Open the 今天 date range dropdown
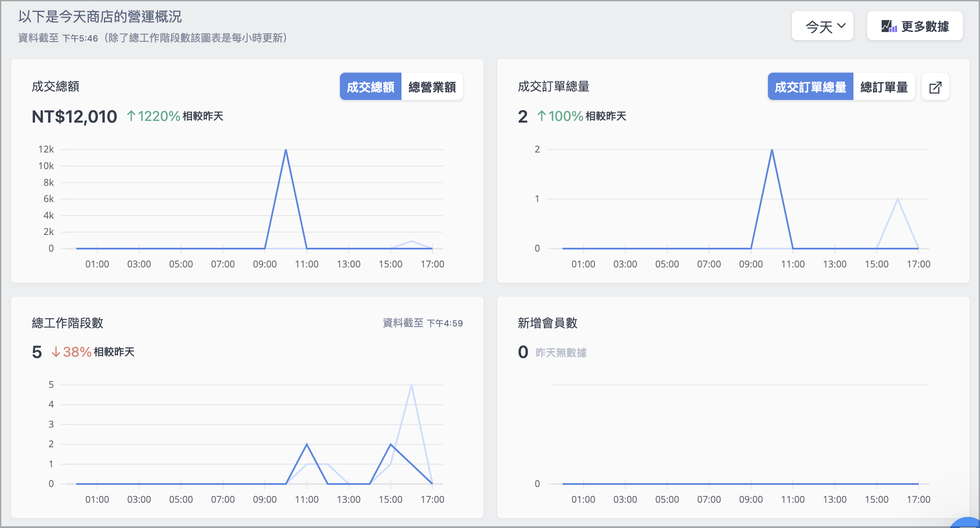980x528 pixels. click(x=822, y=26)
